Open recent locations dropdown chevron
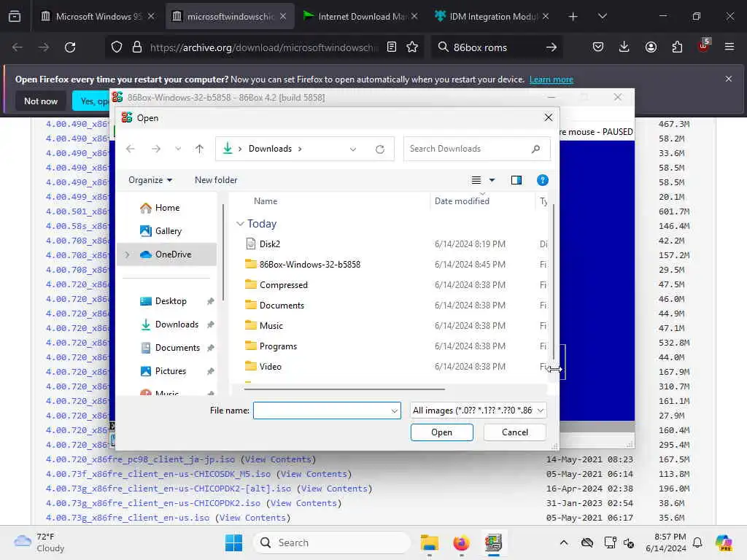This screenshot has width=747, height=560. pos(178,149)
